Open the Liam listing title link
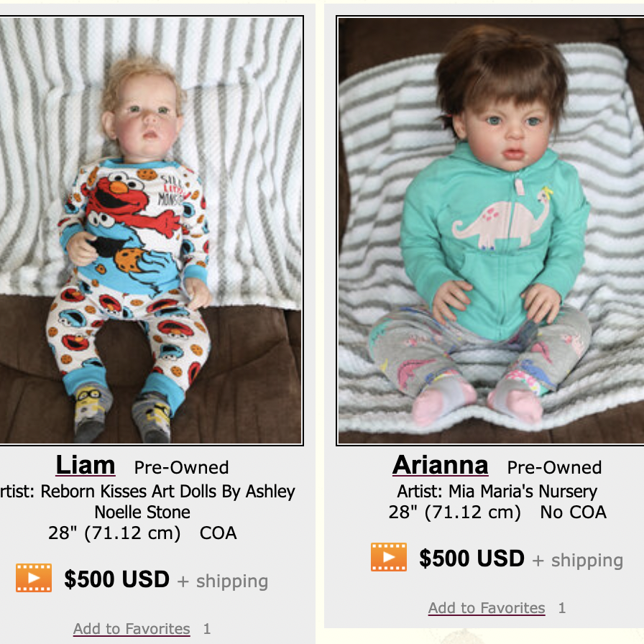This screenshot has width=644, height=644. coord(86,465)
